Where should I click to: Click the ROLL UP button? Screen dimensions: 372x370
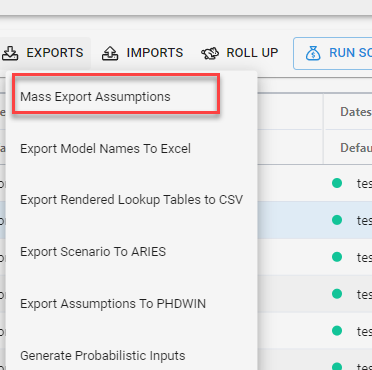239,53
